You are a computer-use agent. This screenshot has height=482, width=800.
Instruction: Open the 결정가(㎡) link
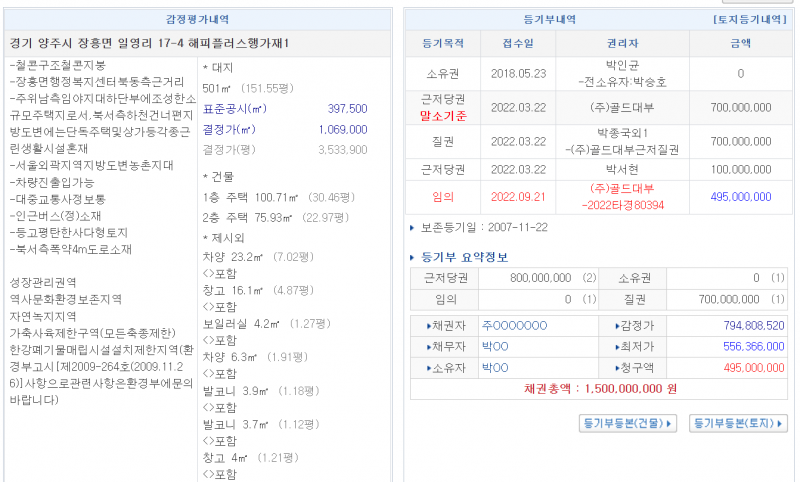click(229, 129)
